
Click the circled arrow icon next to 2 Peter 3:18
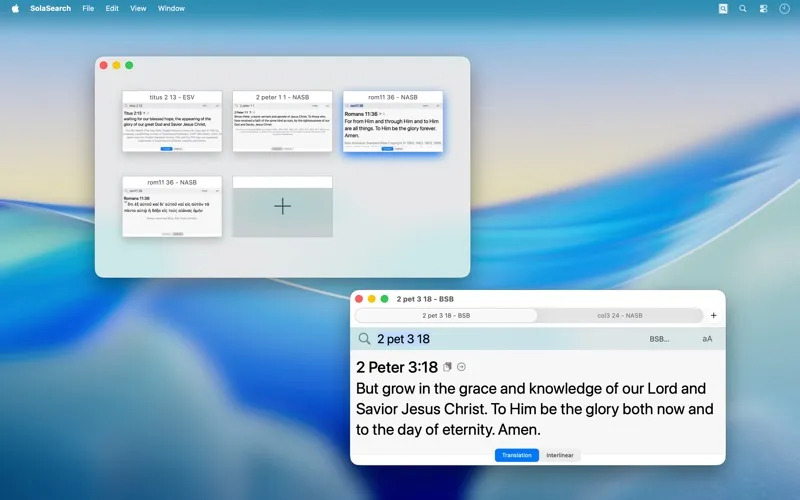[x=461, y=367]
